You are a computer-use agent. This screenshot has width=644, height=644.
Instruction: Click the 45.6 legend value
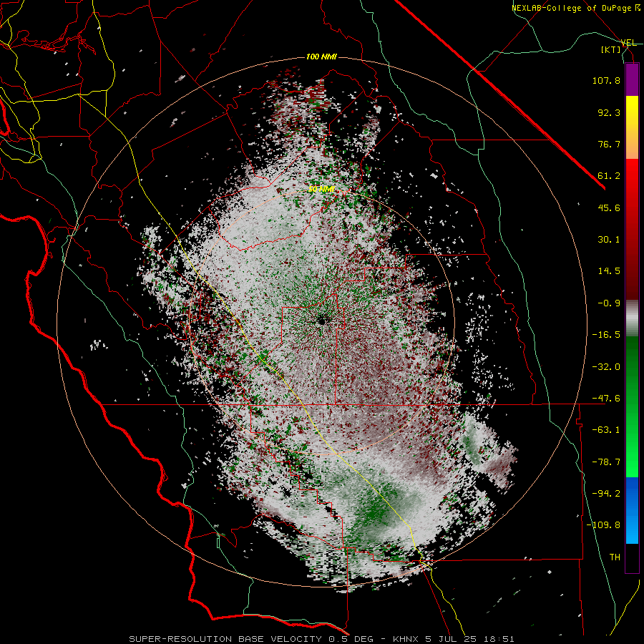click(x=609, y=208)
